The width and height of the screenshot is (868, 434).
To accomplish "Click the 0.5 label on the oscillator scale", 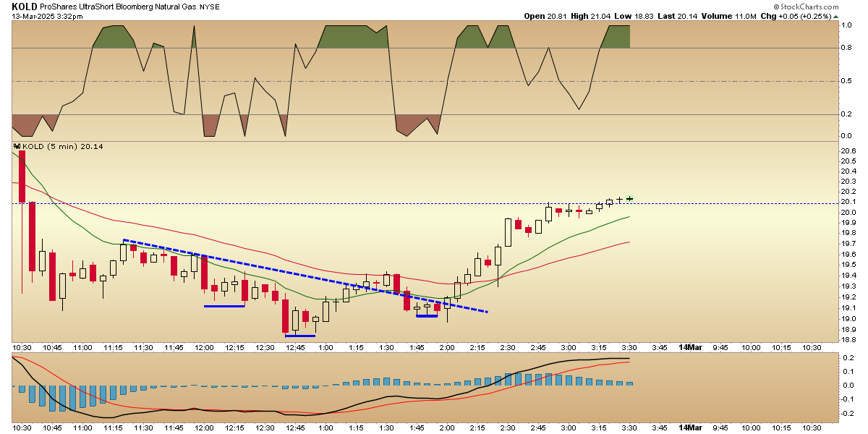I will [x=848, y=81].
